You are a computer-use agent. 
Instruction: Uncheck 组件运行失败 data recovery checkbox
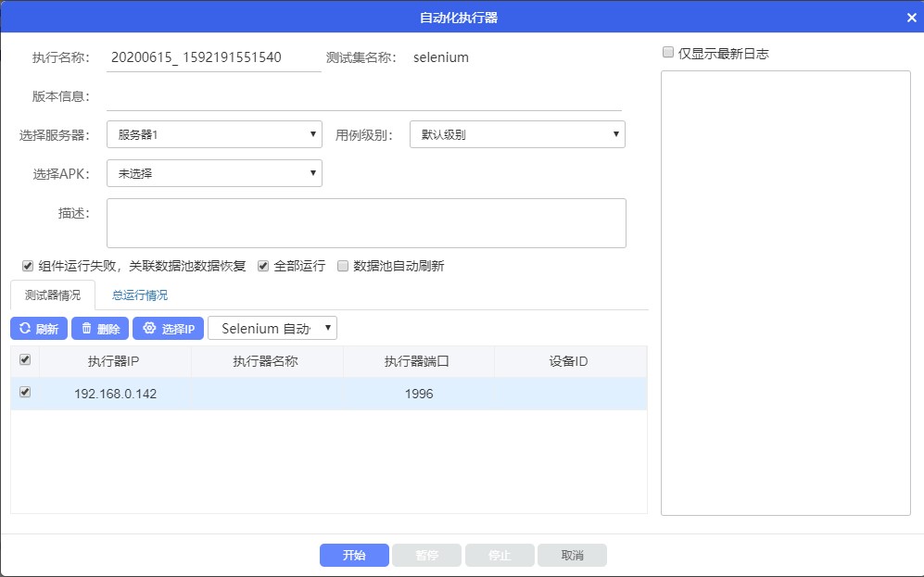point(28,266)
